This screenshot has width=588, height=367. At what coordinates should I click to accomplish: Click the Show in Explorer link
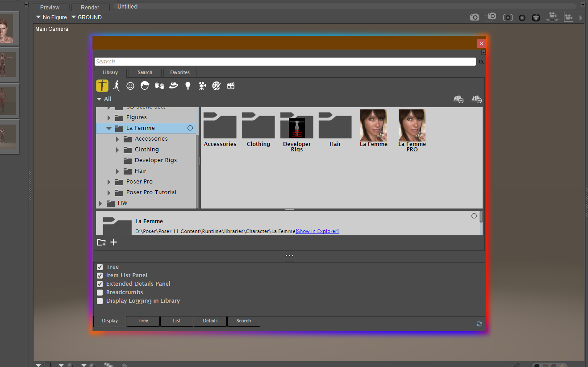click(317, 231)
